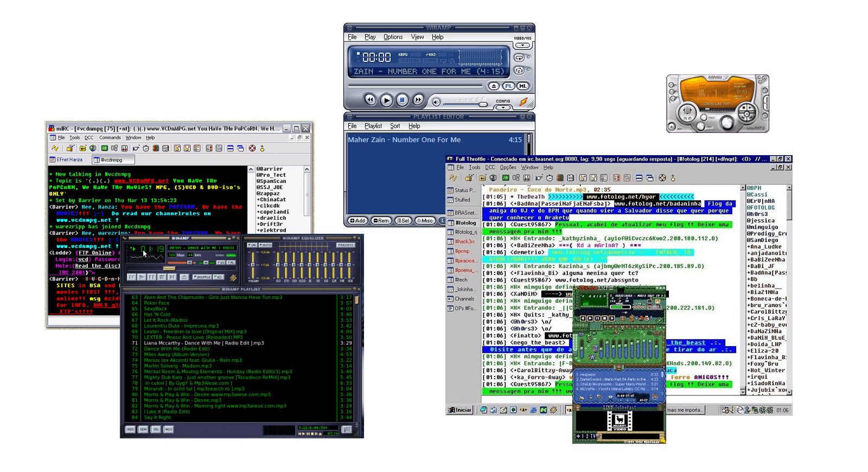868x472 pixels.
Task: Click the seek bar in classic Winamp
Action: (x=182, y=269)
